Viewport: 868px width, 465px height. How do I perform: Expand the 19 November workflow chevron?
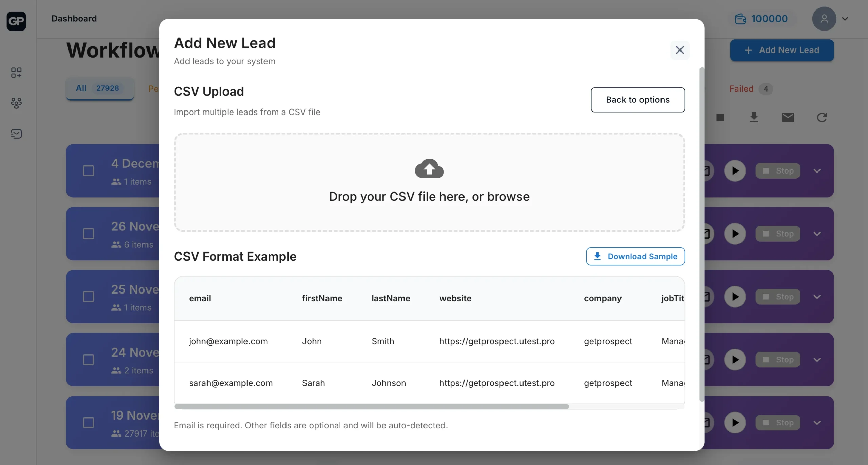817,423
